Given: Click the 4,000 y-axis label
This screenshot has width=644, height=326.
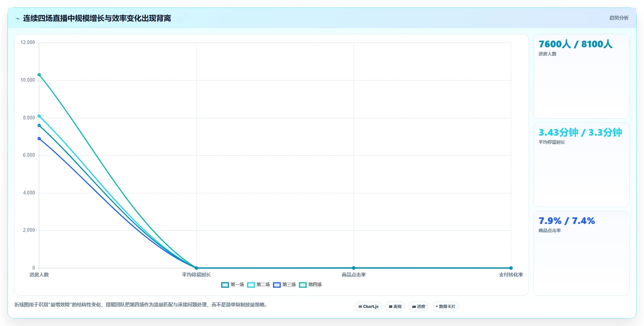Looking at the screenshot, I should 29,193.
